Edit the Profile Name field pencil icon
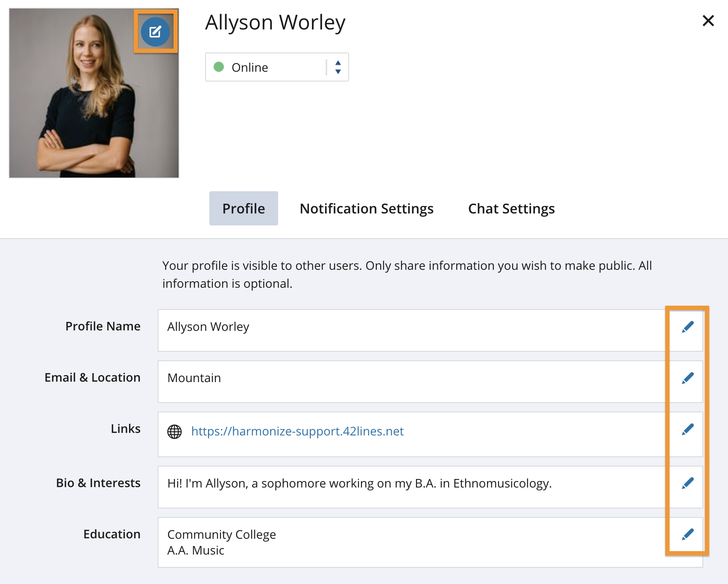Viewport: 728px width, 584px height. pos(688,327)
